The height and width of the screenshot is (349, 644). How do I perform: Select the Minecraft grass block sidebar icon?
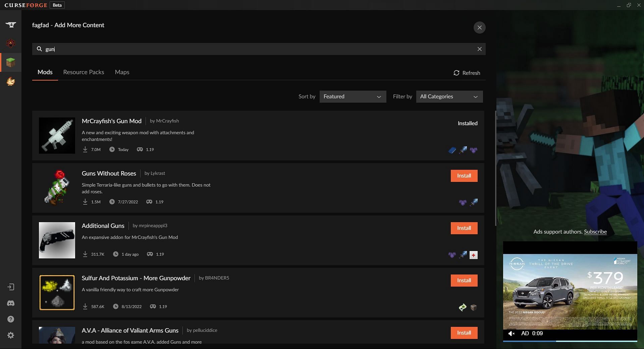click(x=11, y=62)
